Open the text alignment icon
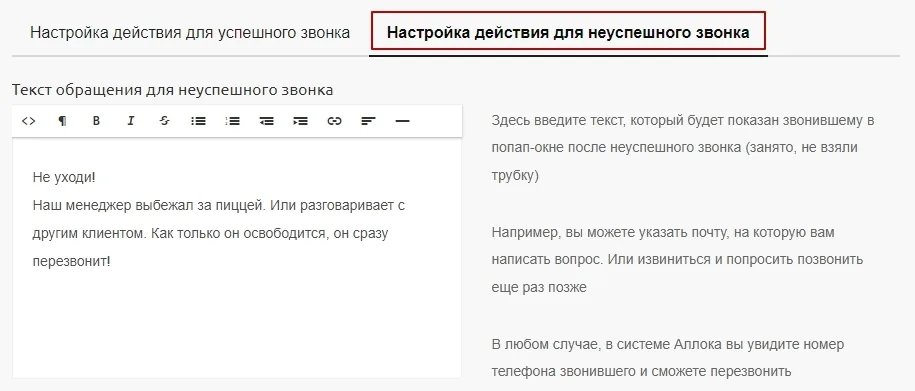The width and height of the screenshot is (915, 391). (x=368, y=121)
